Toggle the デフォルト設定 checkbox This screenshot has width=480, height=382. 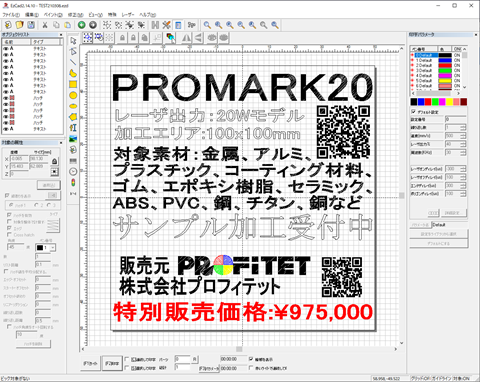pyautogui.click(x=413, y=112)
